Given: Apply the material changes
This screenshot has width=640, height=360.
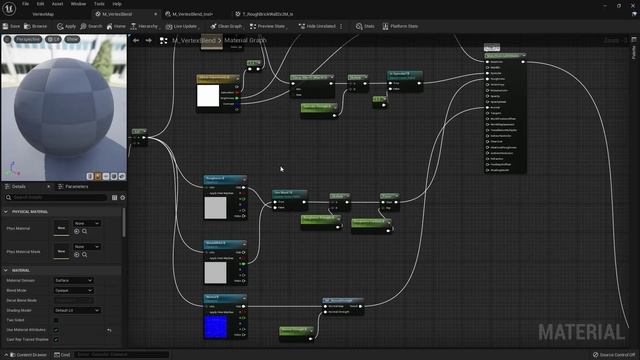Looking at the screenshot, I should pos(66,26).
